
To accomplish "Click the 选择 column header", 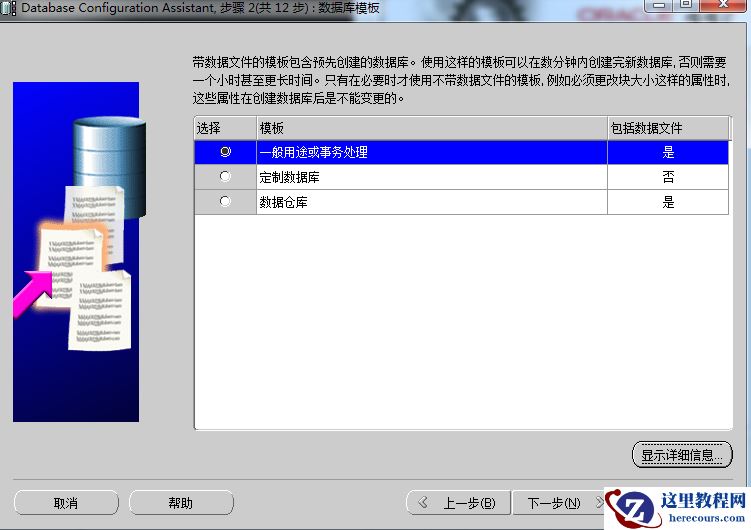I will click(x=225, y=128).
